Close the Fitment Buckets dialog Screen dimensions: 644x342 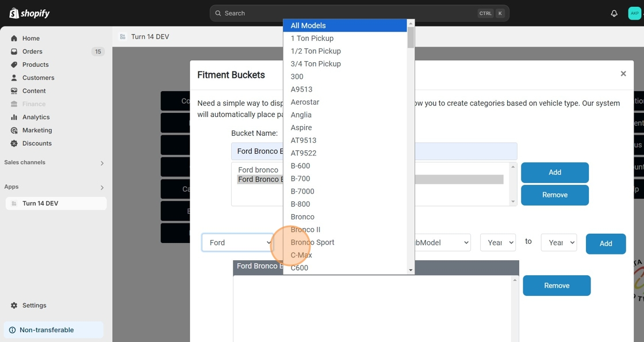623,74
